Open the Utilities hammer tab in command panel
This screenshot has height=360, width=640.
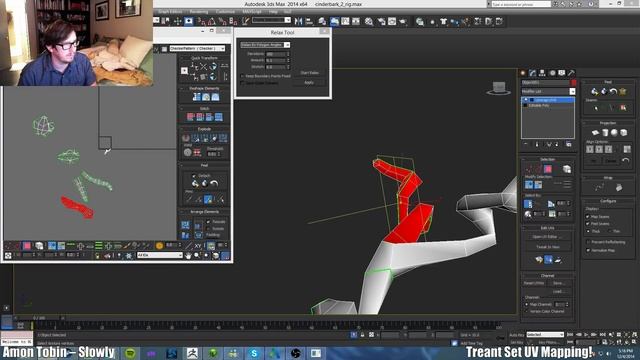click(571, 73)
